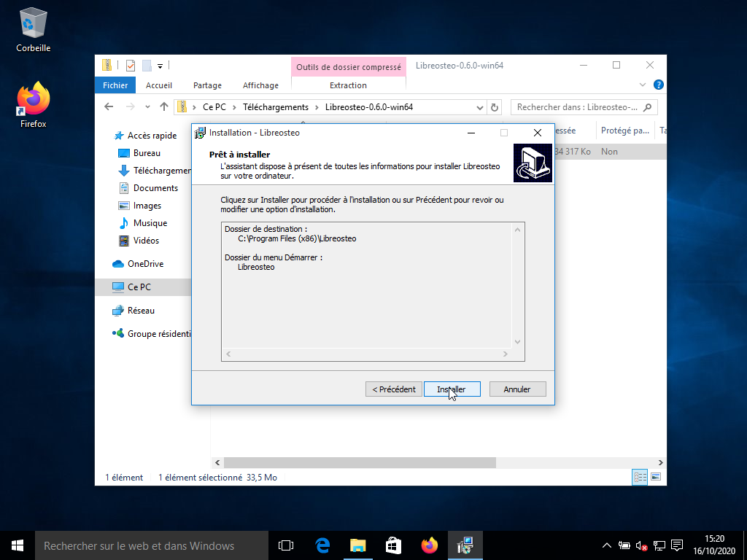The width and height of the screenshot is (747, 560).
Task: Expand the Explorer address bar history dropdown
Action: pyautogui.click(x=480, y=108)
